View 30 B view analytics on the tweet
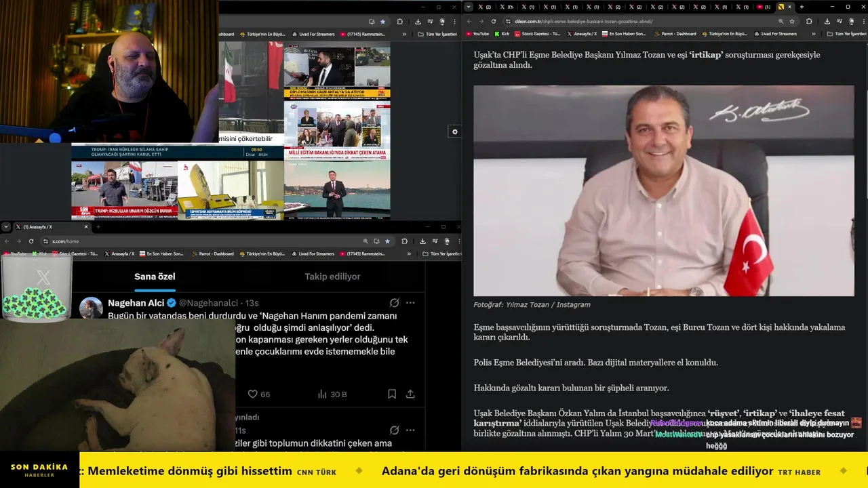 click(332, 394)
